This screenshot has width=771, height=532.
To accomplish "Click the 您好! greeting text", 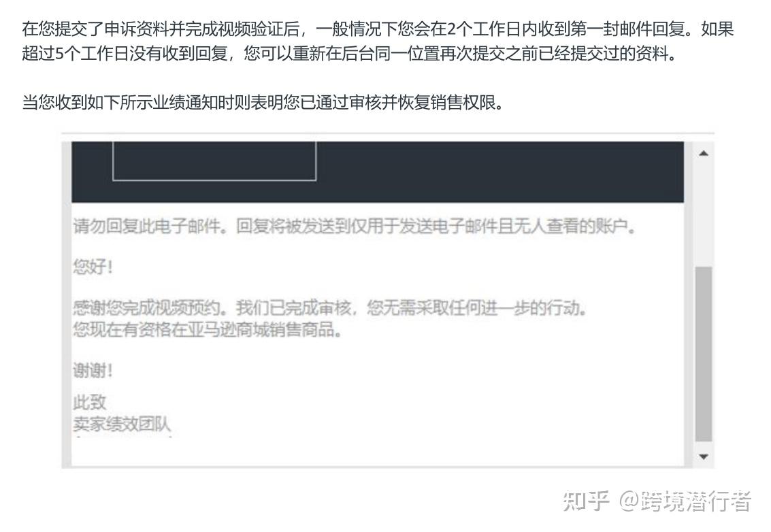I will [x=93, y=267].
